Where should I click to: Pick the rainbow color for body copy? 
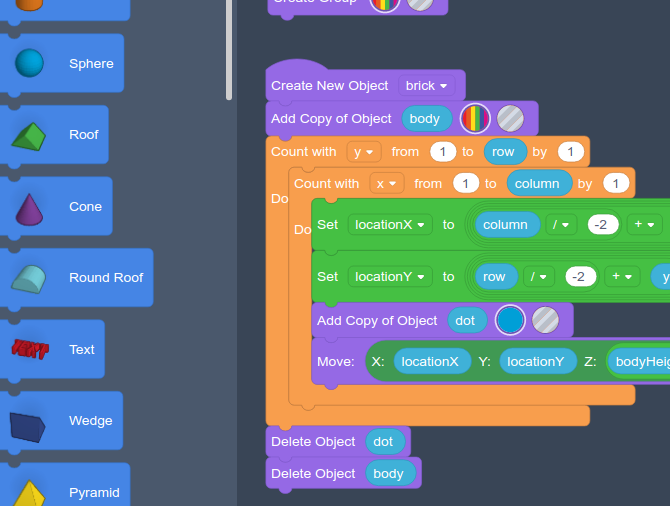pyautogui.click(x=475, y=118)
